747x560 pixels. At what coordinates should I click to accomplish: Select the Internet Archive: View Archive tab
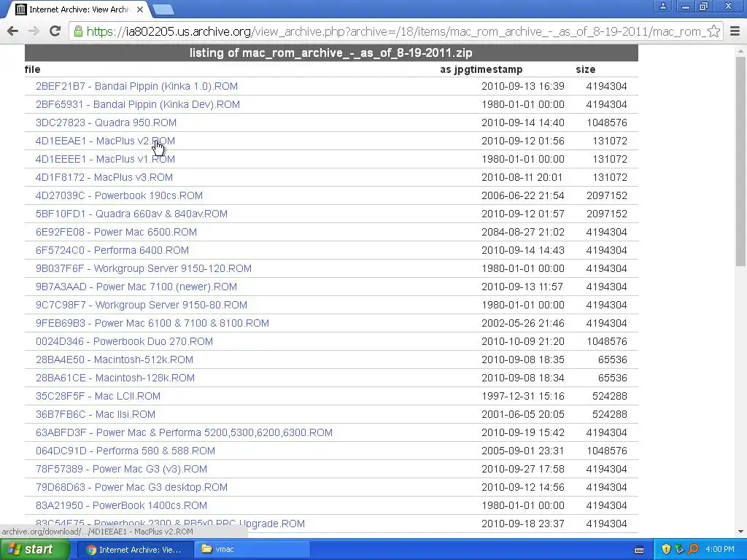[x=79, y=9]
